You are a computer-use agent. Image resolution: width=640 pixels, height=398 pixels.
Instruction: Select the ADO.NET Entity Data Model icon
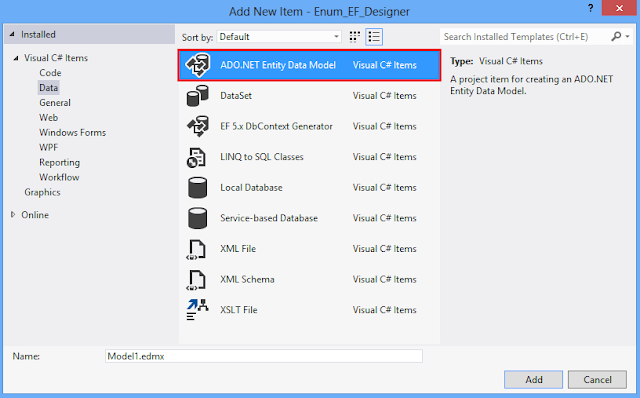point(198,65)
